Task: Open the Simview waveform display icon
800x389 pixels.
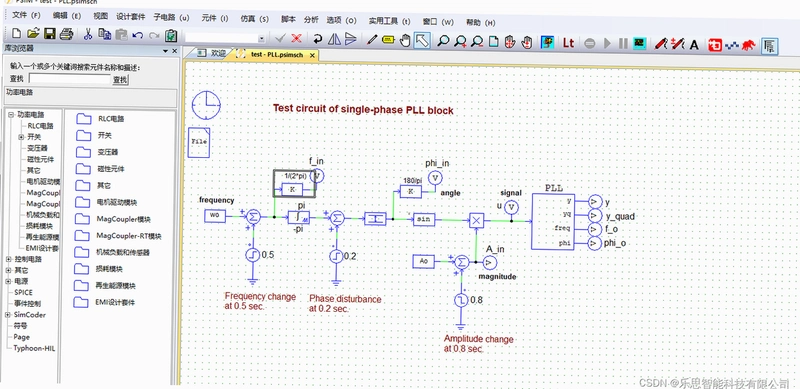Action: 638,43
